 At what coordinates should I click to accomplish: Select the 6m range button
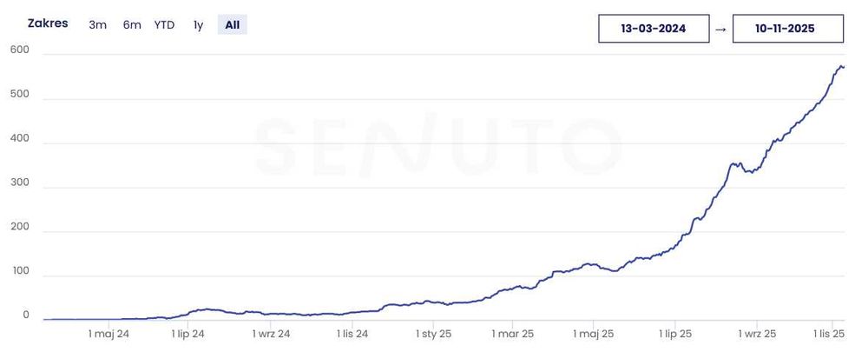132,25
